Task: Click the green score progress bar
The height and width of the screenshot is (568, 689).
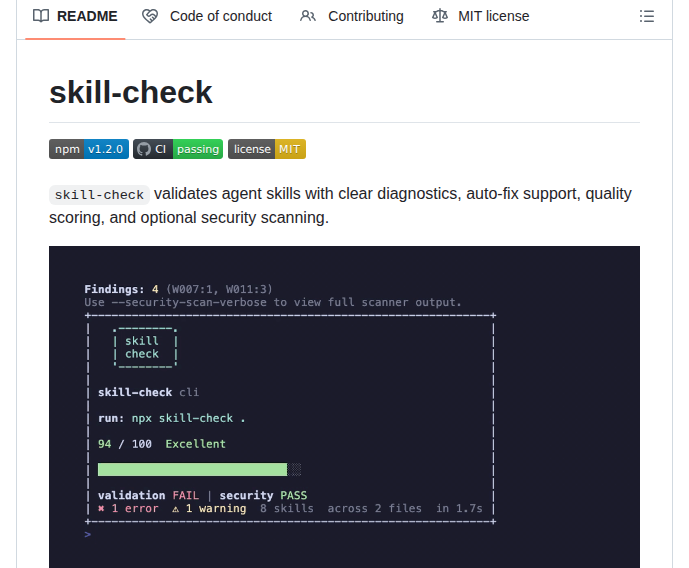Action: [x=192, y=469]
